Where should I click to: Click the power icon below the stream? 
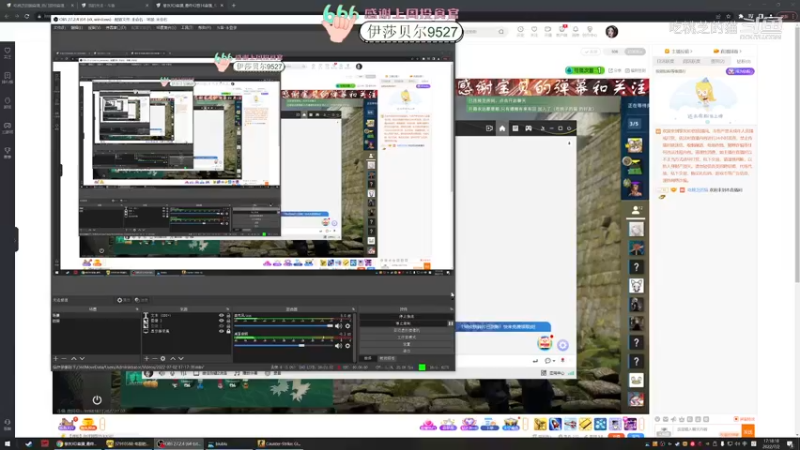click(x=97, y=400)
